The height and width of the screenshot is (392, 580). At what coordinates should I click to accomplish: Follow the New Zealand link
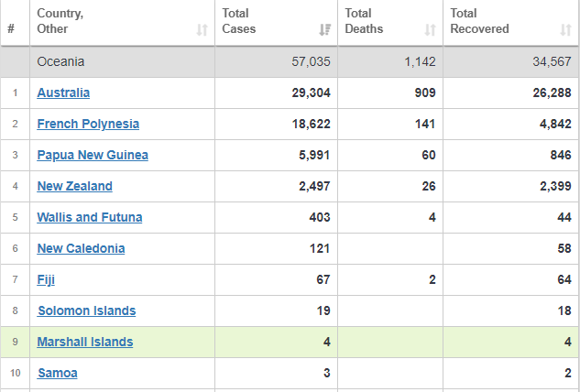(75, 186)
